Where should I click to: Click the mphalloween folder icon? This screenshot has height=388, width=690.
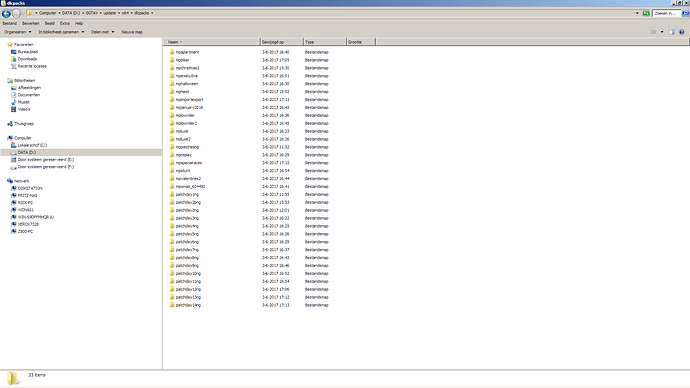coord(172,84)
